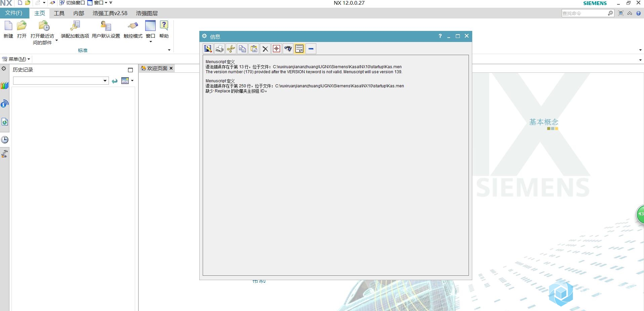Collapse the ribbon with up chevron
The image size is (644, 311).
pos(630,13)
